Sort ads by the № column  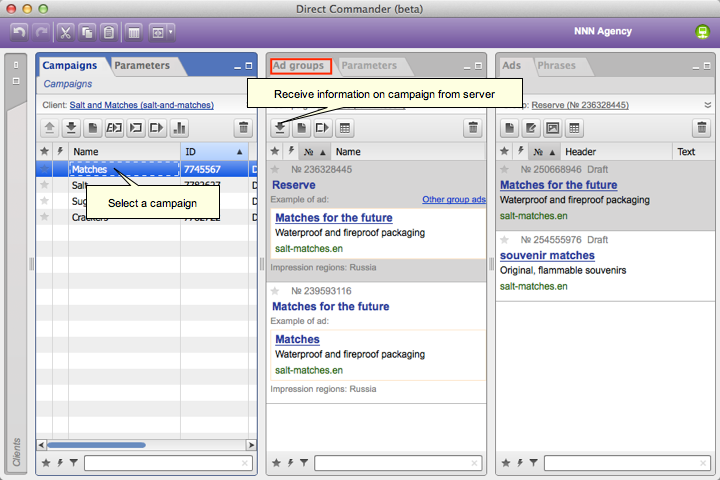[x=544, y=152]
